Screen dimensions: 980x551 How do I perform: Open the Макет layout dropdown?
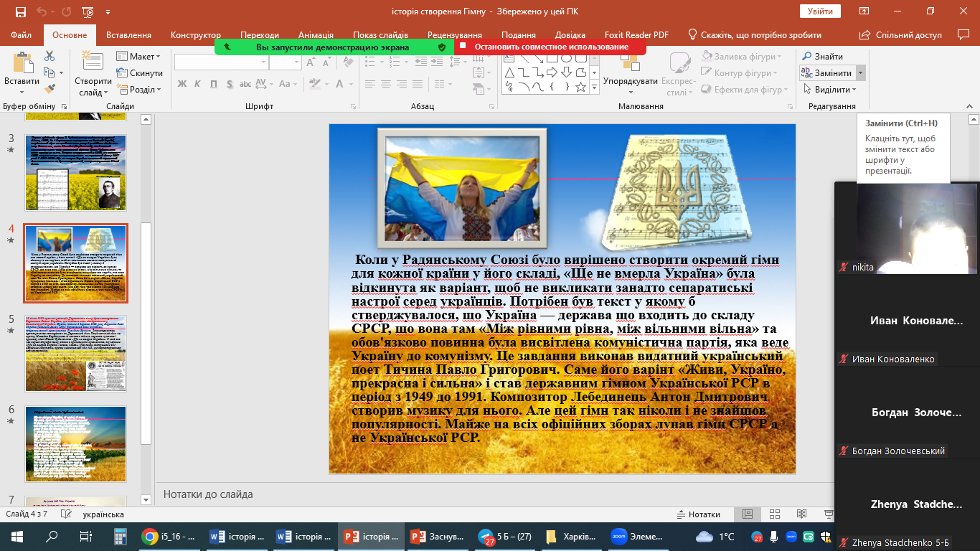click(139, 57)
